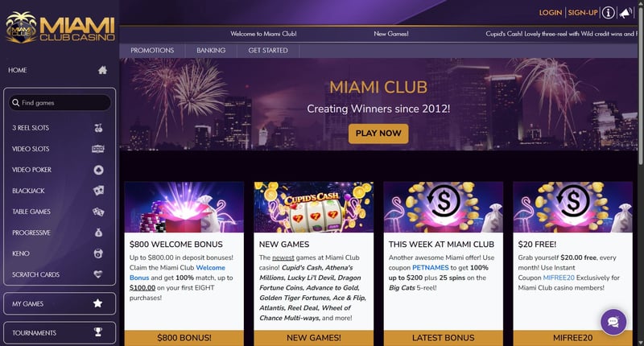
Task: Select the Blackjack cards icon
Action: [x=98, y=191]
